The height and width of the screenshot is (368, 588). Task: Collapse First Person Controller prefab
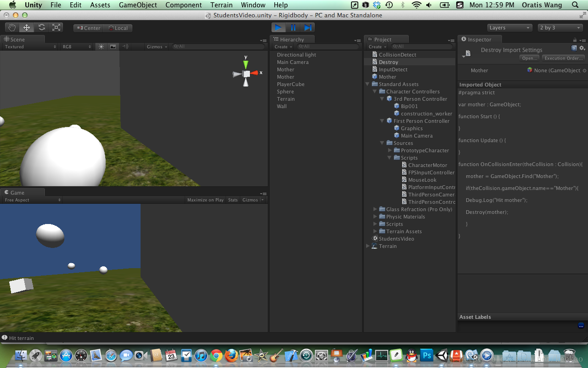[382, 121]
